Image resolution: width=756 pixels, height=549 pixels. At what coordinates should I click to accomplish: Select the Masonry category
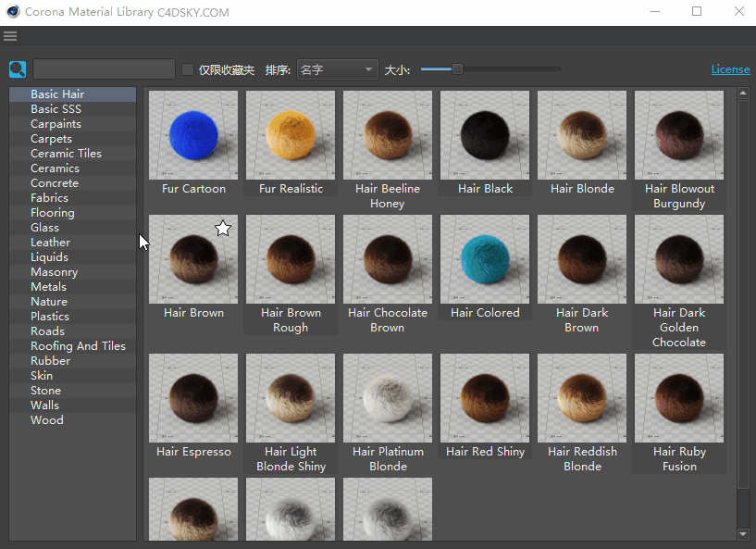pyautogui.click(x=73, y=272)
